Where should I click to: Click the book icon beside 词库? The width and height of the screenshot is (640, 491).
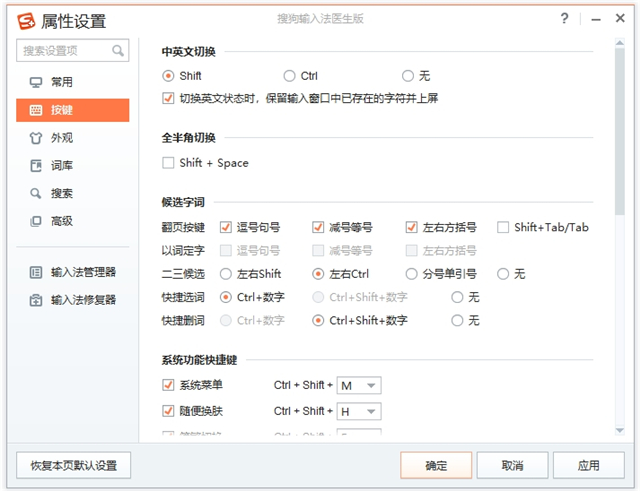[x=36, y=166]
